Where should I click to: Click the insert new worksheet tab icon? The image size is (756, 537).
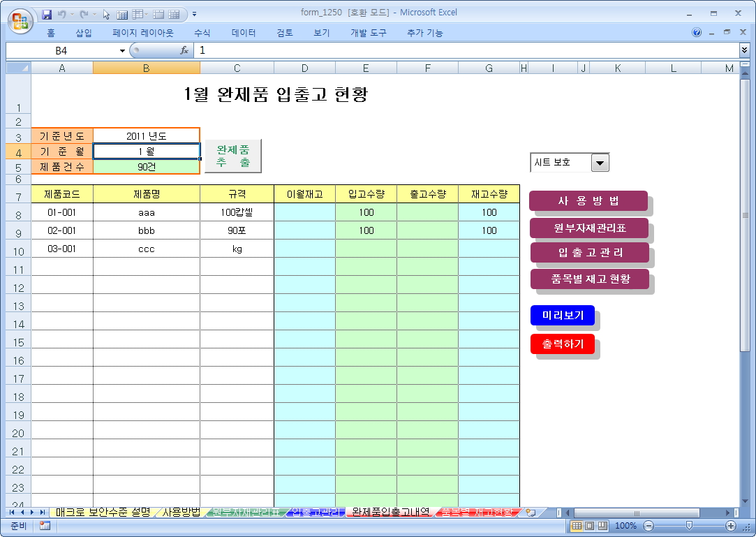click(x=531, y=513)
